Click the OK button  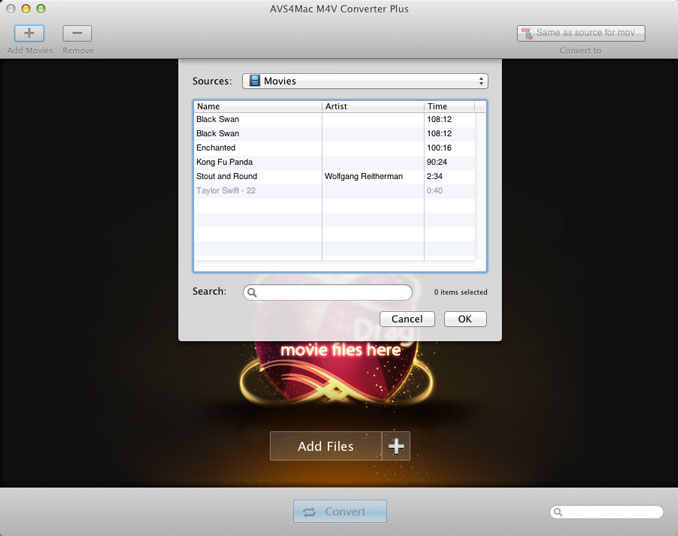point(465,319)
